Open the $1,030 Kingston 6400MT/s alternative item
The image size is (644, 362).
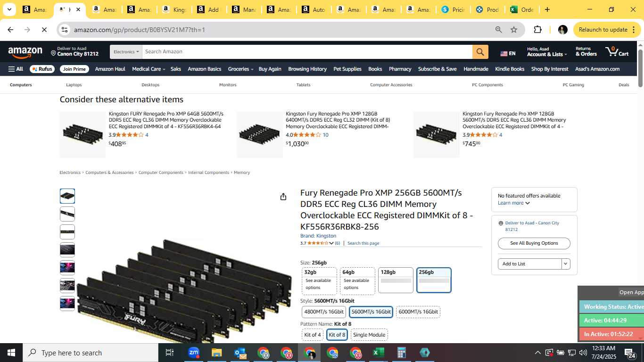click(x=338, y=120)
